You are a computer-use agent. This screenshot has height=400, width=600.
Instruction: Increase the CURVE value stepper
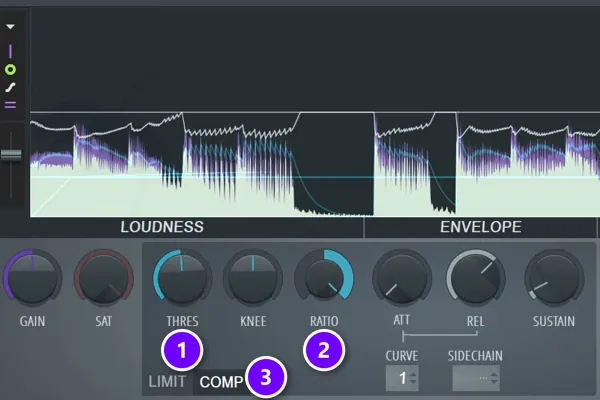(x=413, y=374)
